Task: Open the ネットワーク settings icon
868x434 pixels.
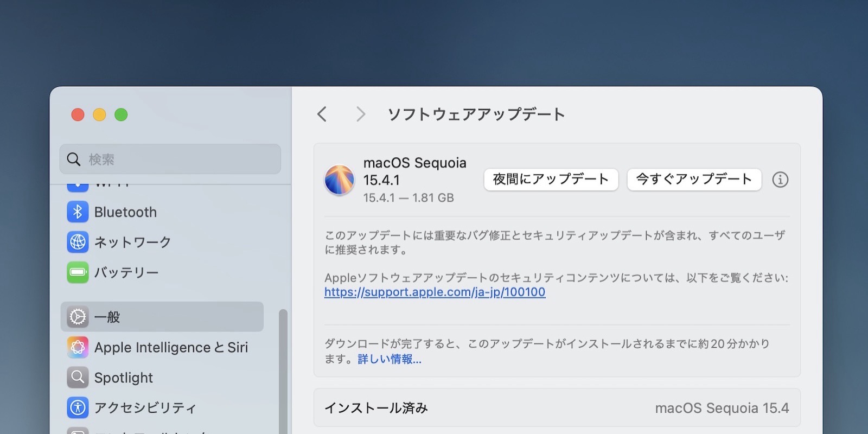Action: [x=78, y=242]
